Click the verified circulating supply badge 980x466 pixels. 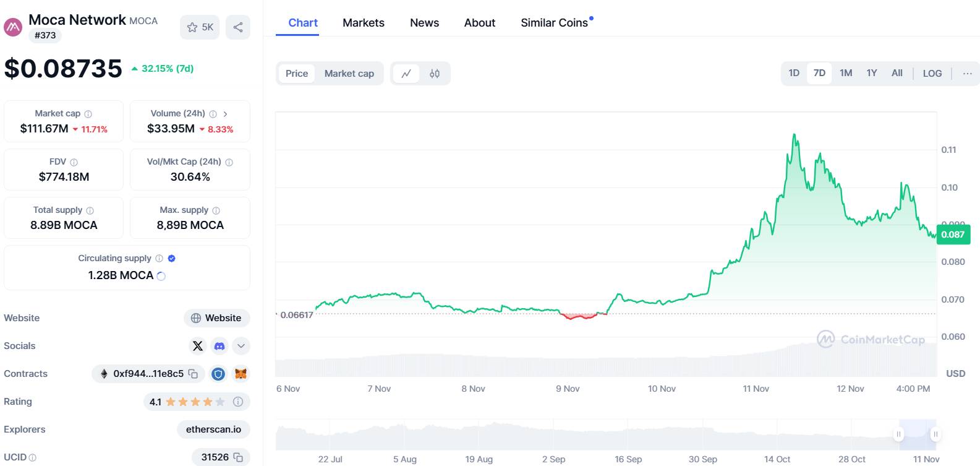click(172, 259)
